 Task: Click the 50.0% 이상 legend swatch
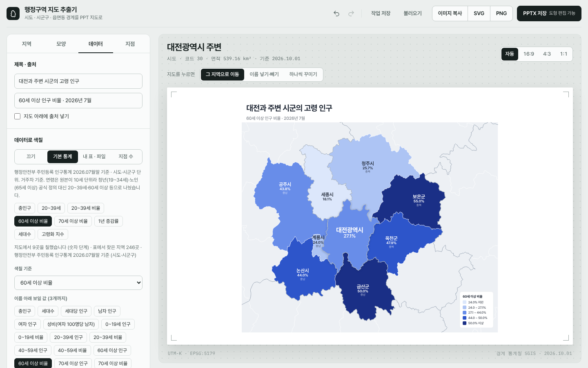465,323
